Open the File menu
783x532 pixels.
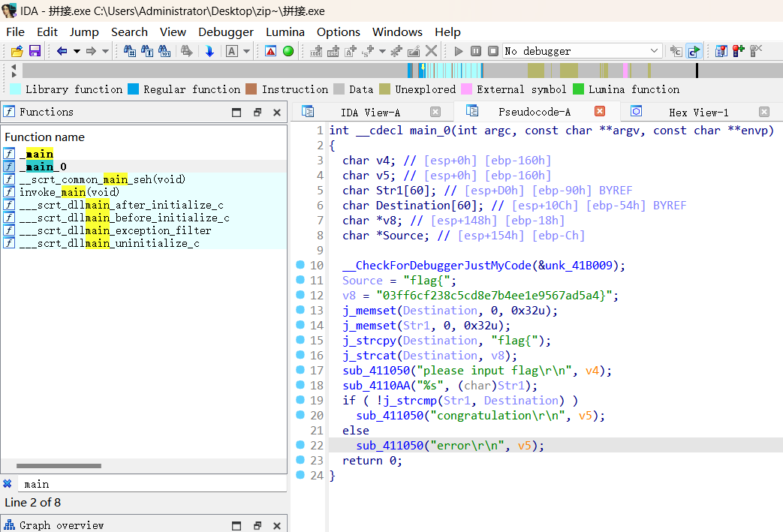(x=16, y=32)
